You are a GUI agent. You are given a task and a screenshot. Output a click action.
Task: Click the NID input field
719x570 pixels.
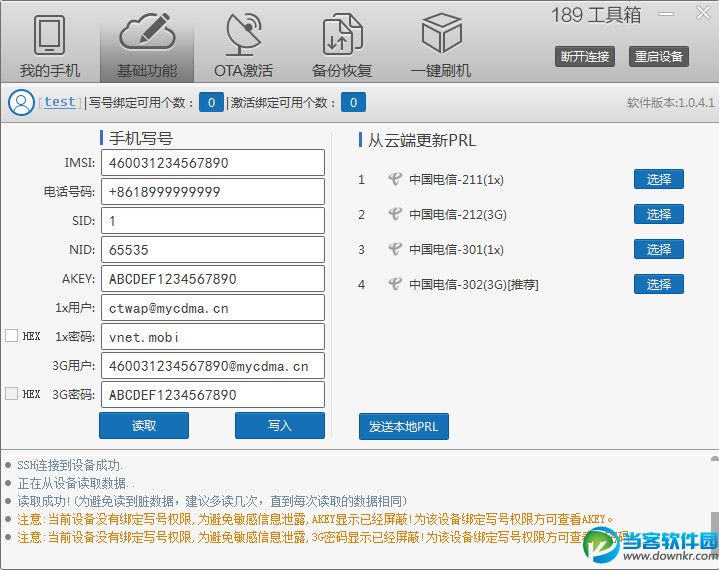pyautogui.click(x=213, y=250)
